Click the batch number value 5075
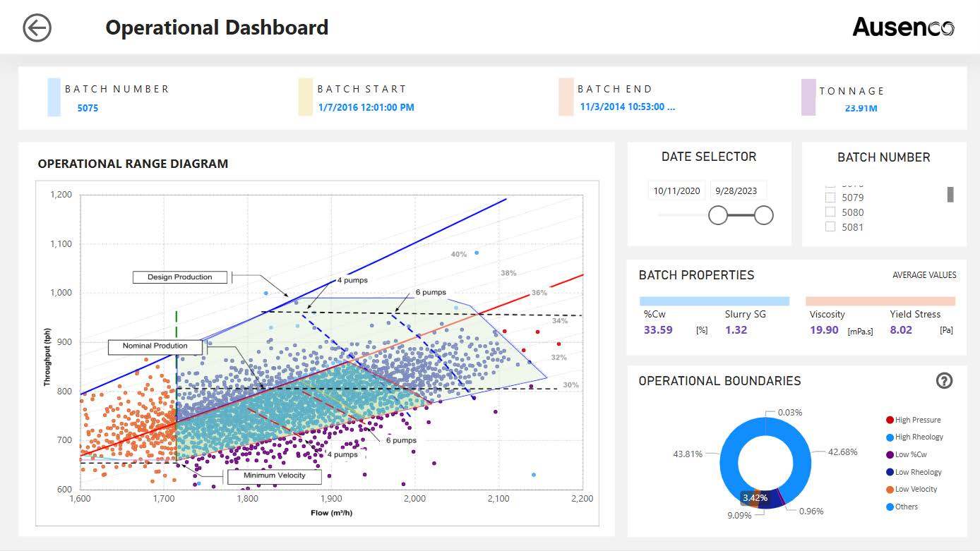 point(88,109)
